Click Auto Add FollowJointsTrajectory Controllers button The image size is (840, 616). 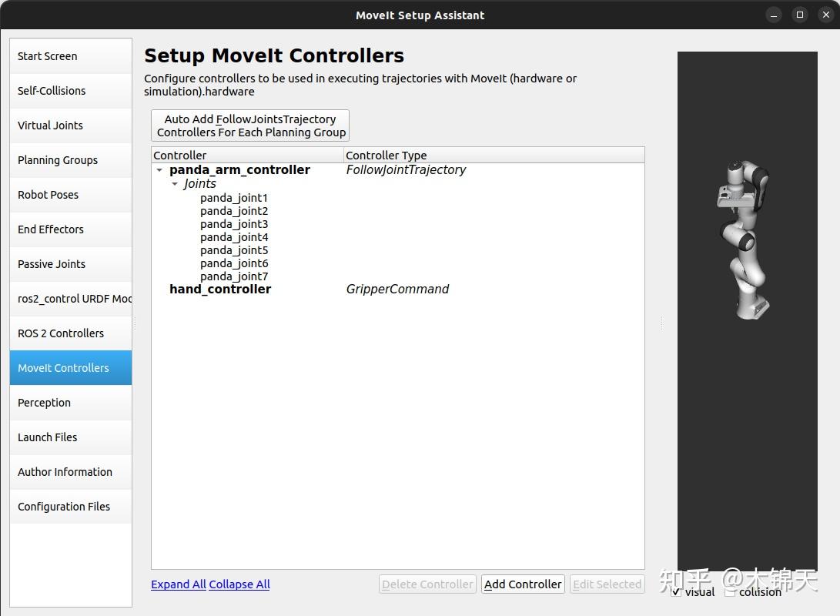point(250,125)
